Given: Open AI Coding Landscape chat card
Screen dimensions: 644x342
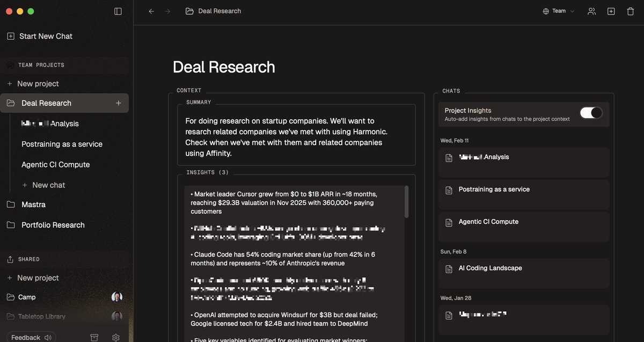Looking at the screenshot, I should pos(524,273).
